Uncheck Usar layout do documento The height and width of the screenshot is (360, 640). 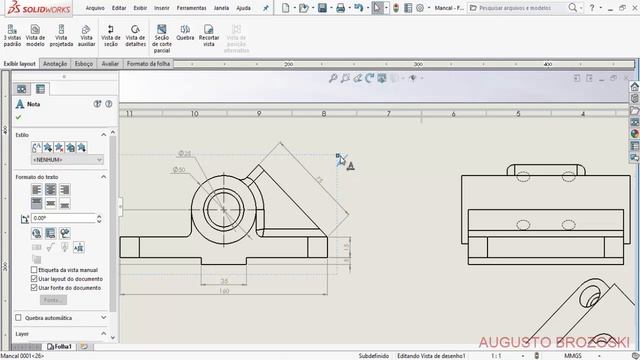click(x=34, y=279)
